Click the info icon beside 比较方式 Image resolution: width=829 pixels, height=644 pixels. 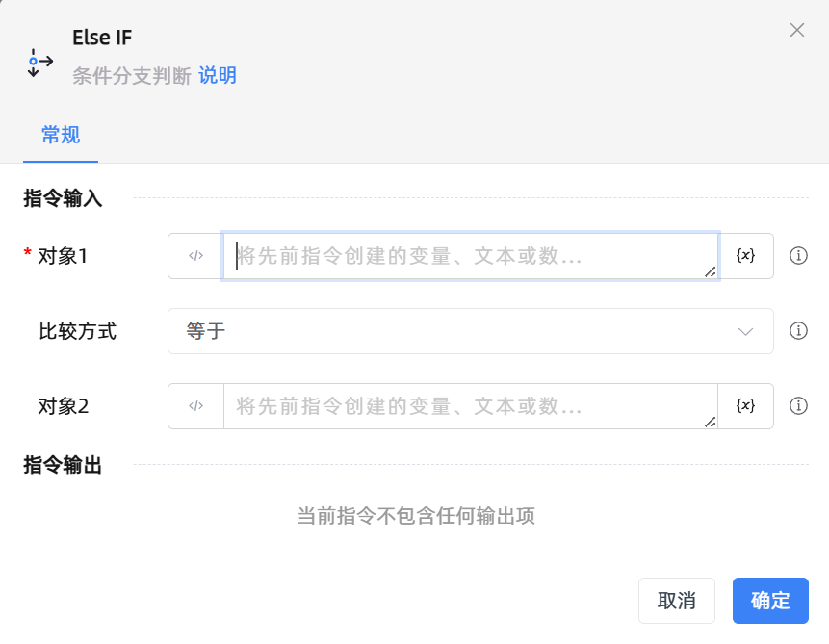(798, 330)
